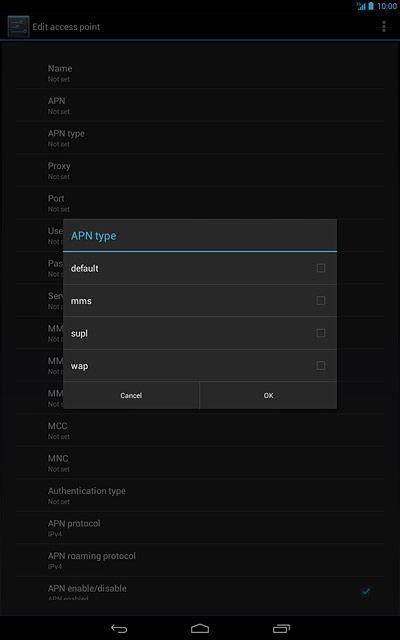This screenshot has width=400, height=640.
Task: Tap the settings icon beside Edit access point
Action: (x=18, y=27)
